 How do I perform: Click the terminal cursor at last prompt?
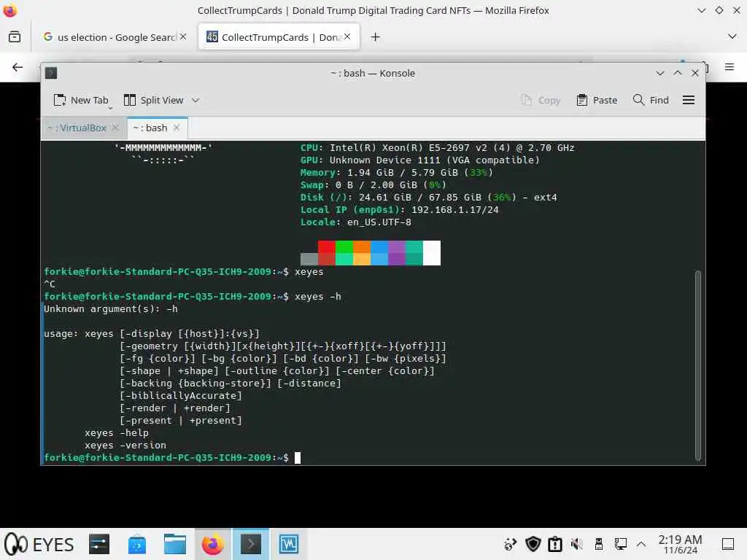point(298,458)
